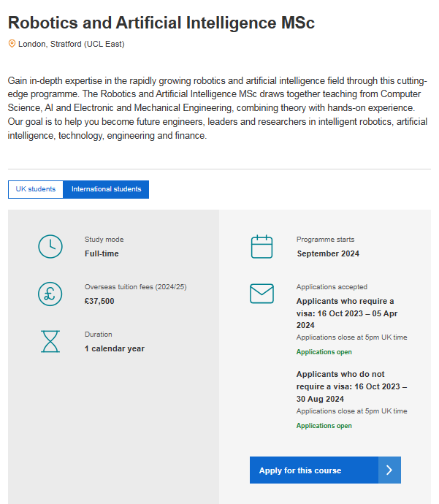
Task: Click the envelope Applications accepted icon
Action: [x=262, y=294]
